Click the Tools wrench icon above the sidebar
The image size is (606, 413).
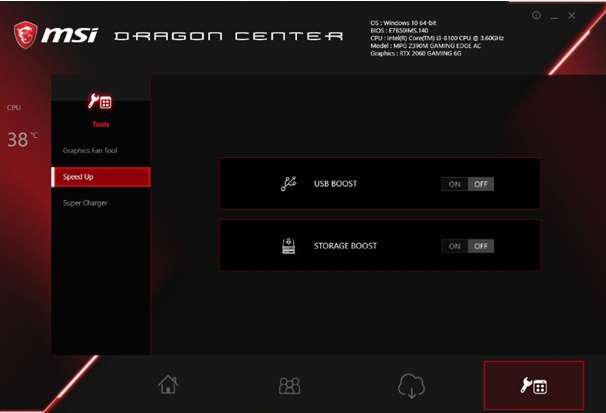[x=100, y=102]
